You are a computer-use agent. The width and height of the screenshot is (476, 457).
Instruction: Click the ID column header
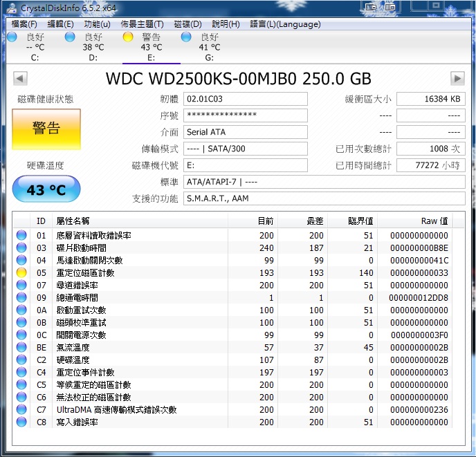coord(41,221)
